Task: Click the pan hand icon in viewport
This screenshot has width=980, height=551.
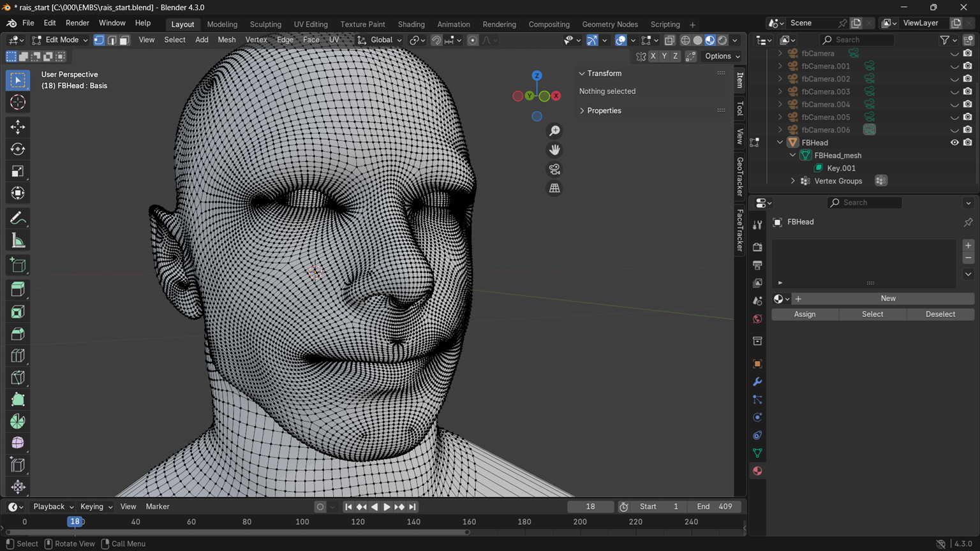Action: (x=554, y=150)
